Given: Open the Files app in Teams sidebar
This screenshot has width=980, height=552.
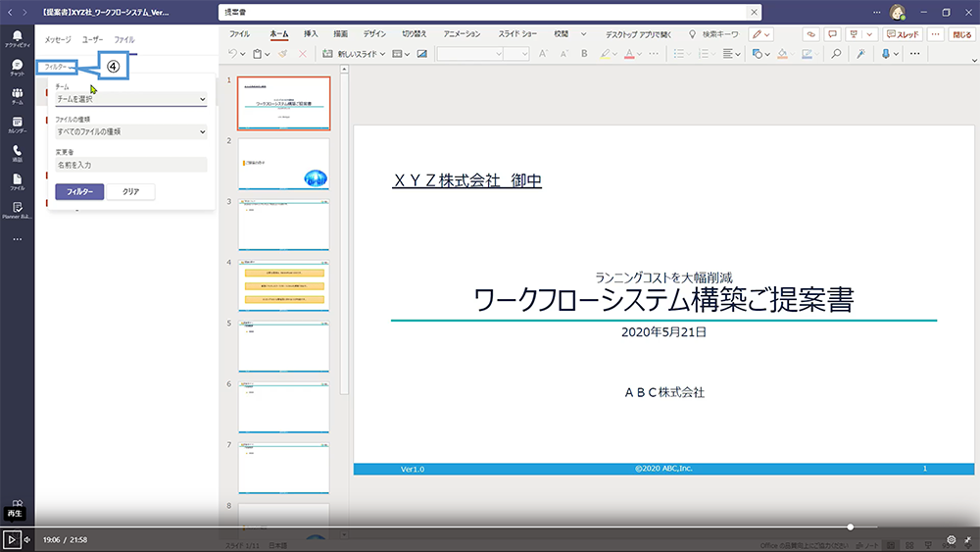Looking at the screenshot, I should [x=17, y=182].
